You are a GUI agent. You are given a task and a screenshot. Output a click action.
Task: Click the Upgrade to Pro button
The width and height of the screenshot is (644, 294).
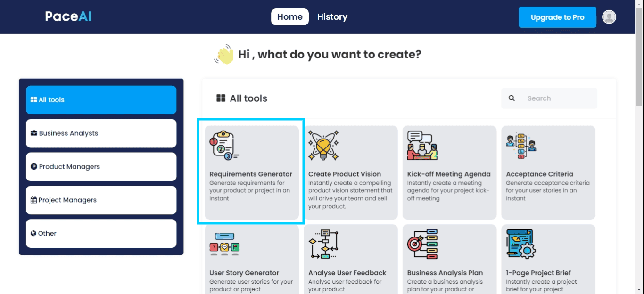557,16
